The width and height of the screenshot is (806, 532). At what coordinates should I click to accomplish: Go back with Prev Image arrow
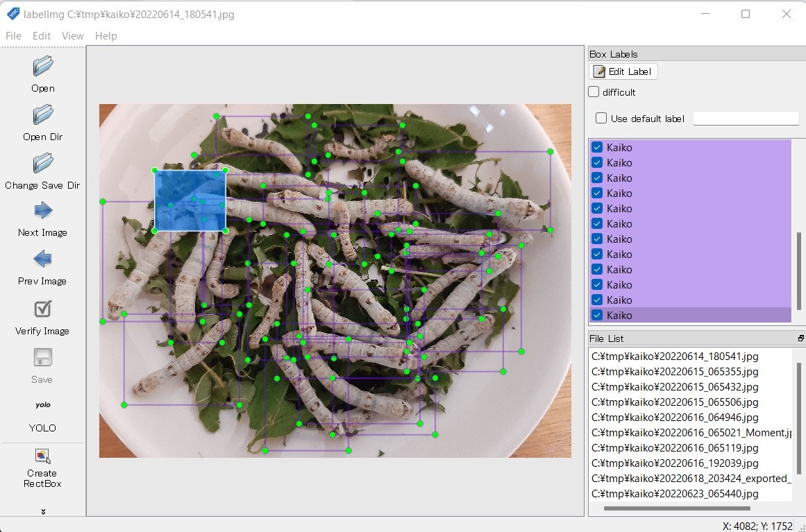click(42, 259)
